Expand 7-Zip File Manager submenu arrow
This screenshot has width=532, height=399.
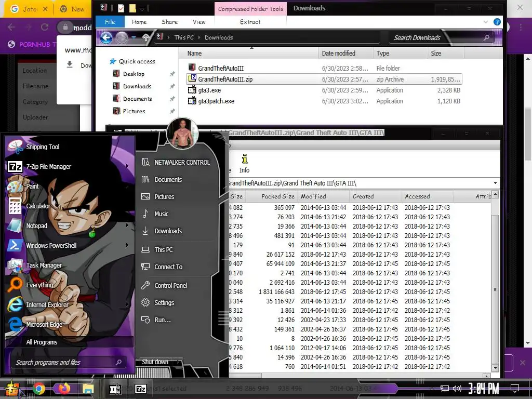pyautogui.click(x=127, y=166)
